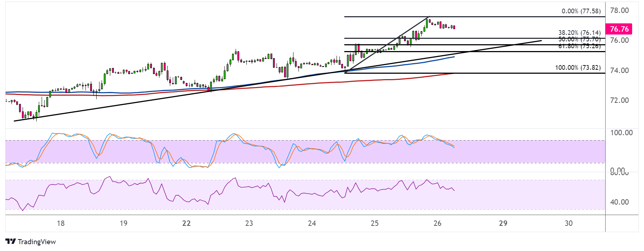
Task: Click the 61.80% (75.26) Fibonacci label
Action: 579,46
